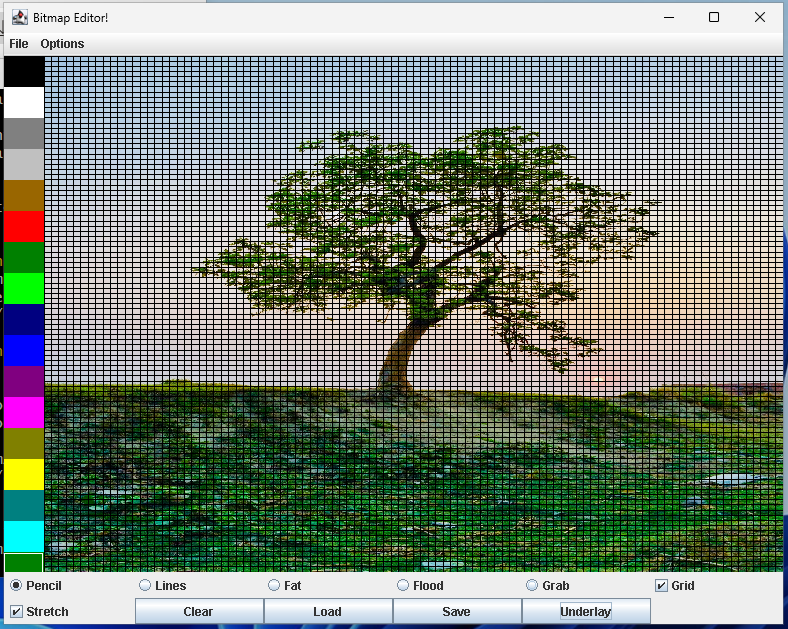
Task: Close the Bitmap Editor window
Action: point(760,18)
